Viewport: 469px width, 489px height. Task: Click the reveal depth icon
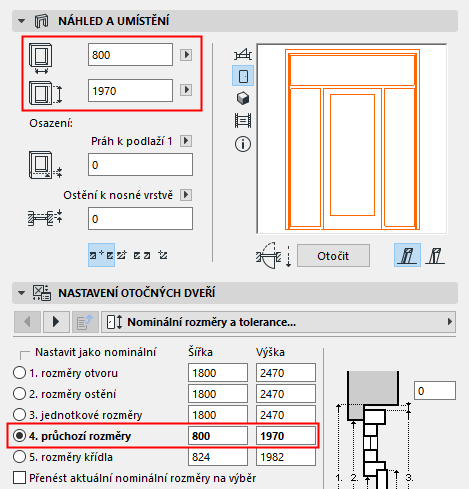(x=45, y=218)
